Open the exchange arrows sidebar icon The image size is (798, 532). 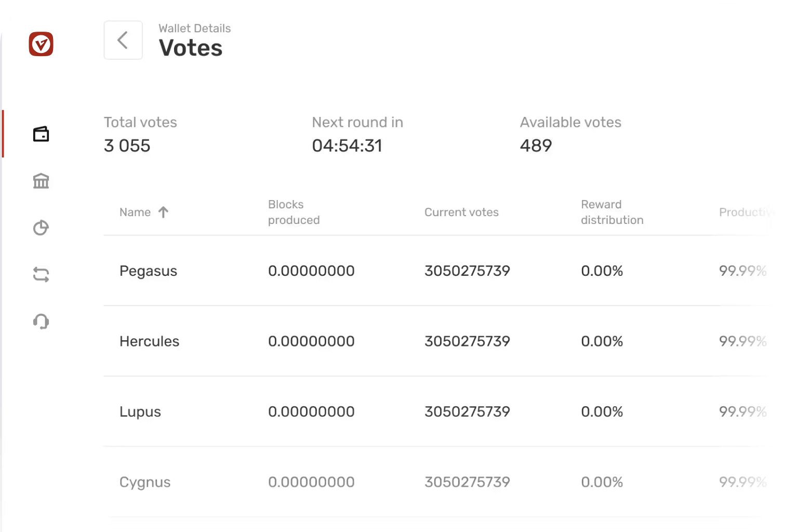pos(41,274)
